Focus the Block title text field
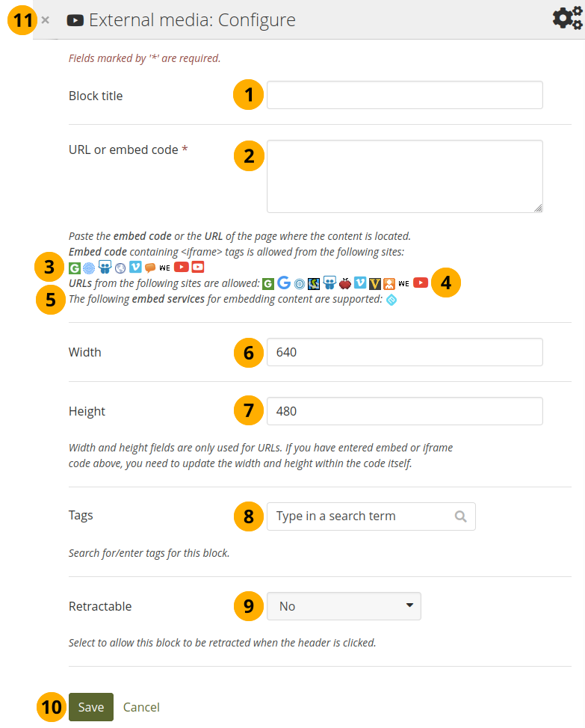Viewport: 585px width, 728px height. [404, 96]
